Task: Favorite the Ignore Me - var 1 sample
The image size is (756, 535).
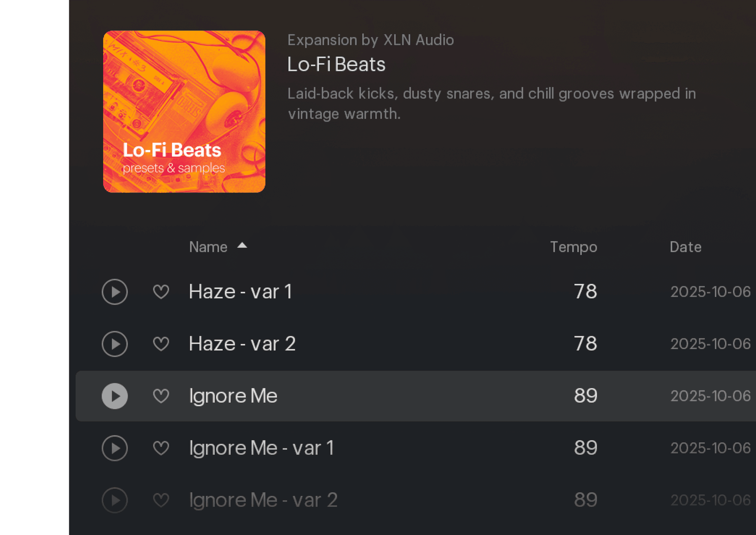Action: tap(161, 448)
